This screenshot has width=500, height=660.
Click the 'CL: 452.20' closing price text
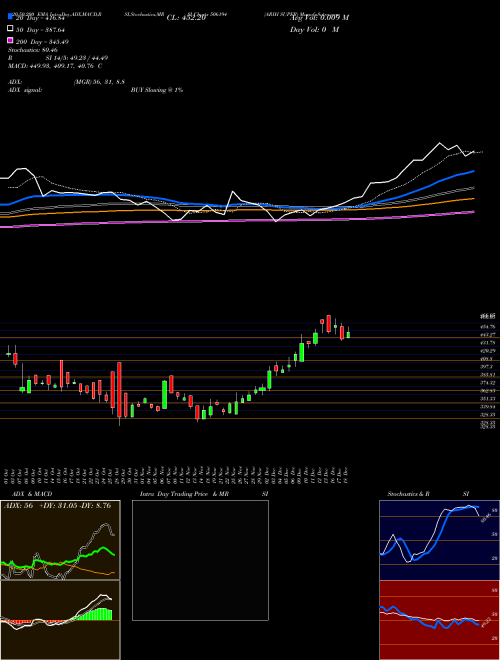[186, 18]
